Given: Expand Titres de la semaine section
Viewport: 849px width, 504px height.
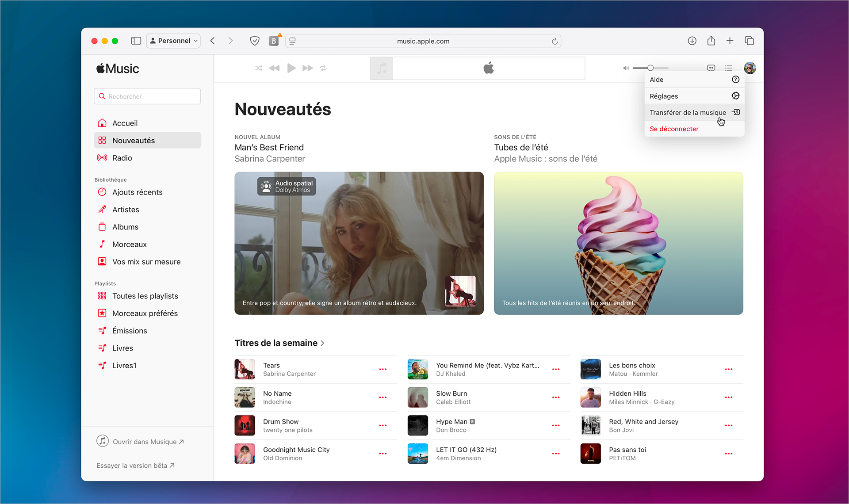Looking at the screenshot, I should click(x=279, y=343).
